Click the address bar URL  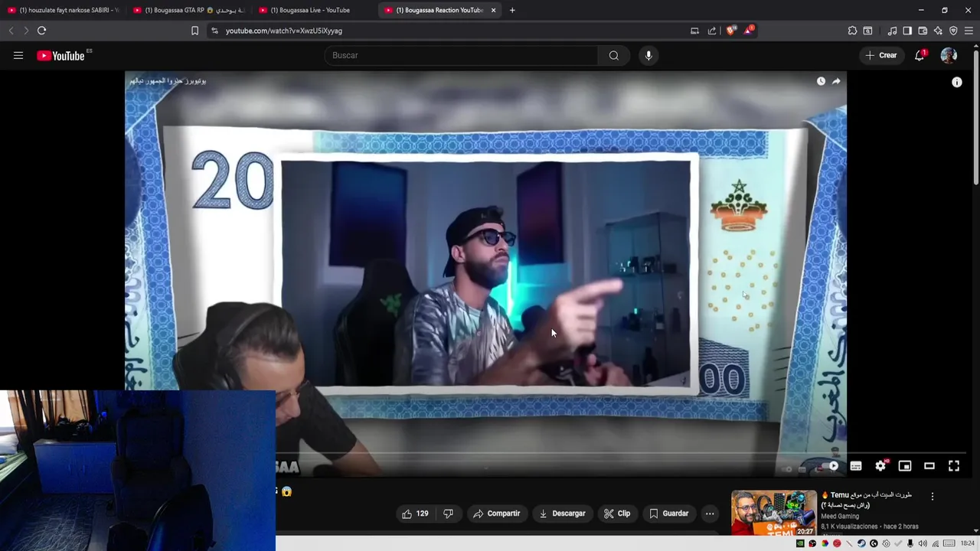(284, 31)
